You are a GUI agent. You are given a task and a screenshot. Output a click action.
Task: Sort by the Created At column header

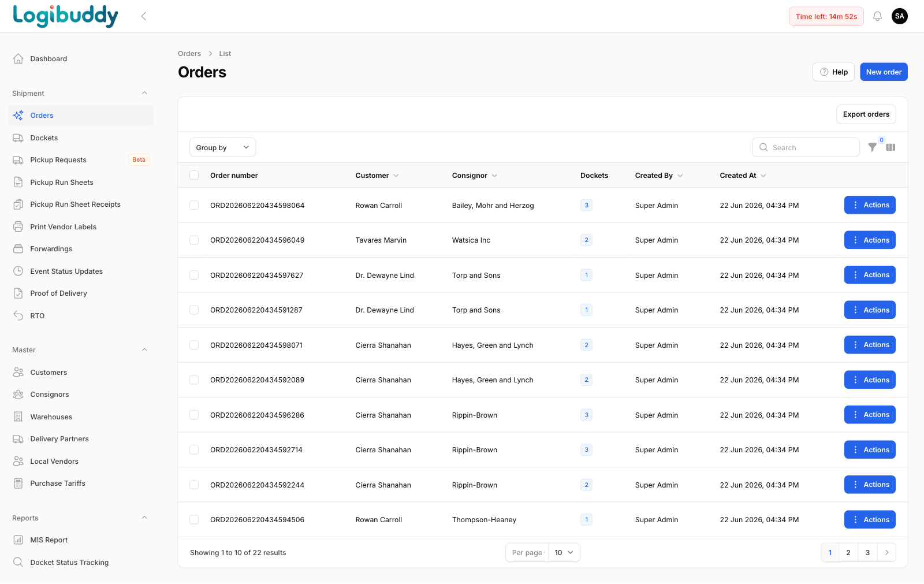(x=743, y=176)
